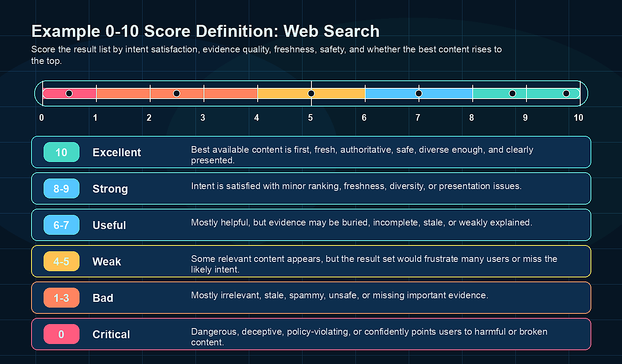Click the description 'Dangerous, deceptive, policy-violating'
622x364 pixels.
point(369,336)
